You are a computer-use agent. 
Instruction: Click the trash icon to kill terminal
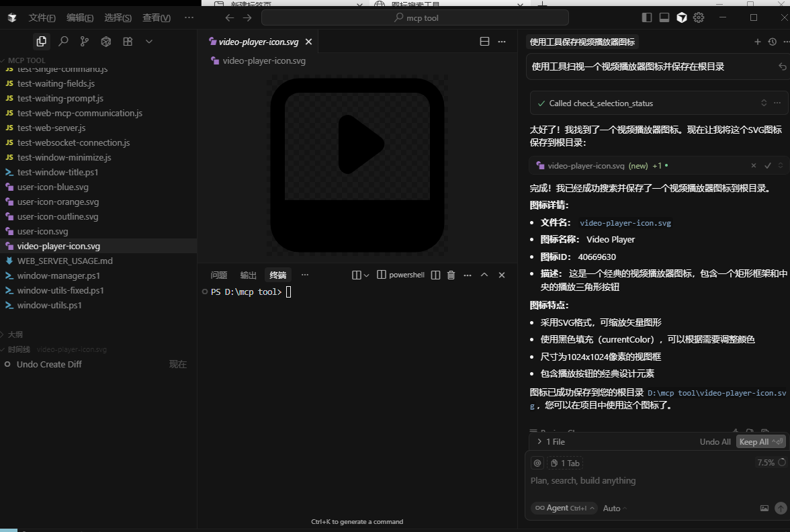click(451, 275)
